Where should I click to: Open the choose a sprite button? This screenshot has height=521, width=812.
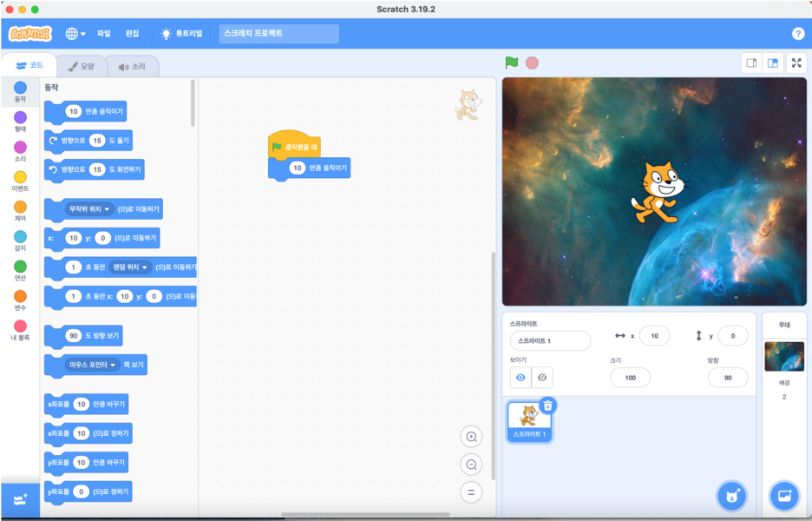click(x=731, y=496)
